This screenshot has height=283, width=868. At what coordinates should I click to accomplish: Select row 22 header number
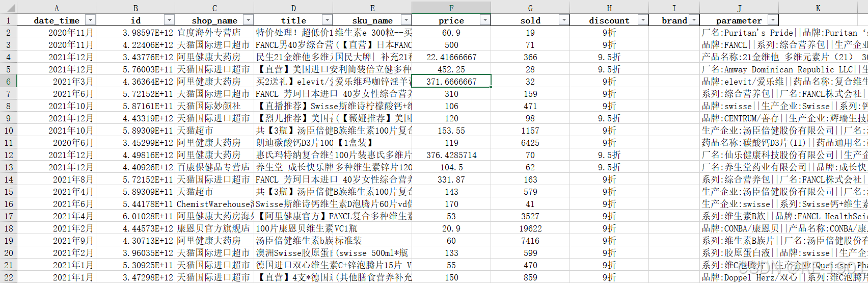point(8,277)
